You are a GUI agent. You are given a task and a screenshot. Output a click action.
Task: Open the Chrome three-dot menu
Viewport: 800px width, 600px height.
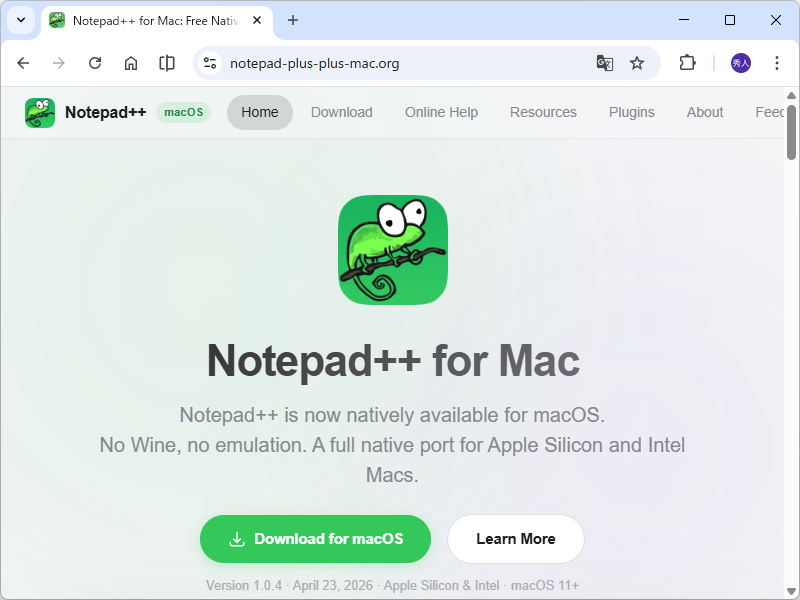[x=777, y=62]
